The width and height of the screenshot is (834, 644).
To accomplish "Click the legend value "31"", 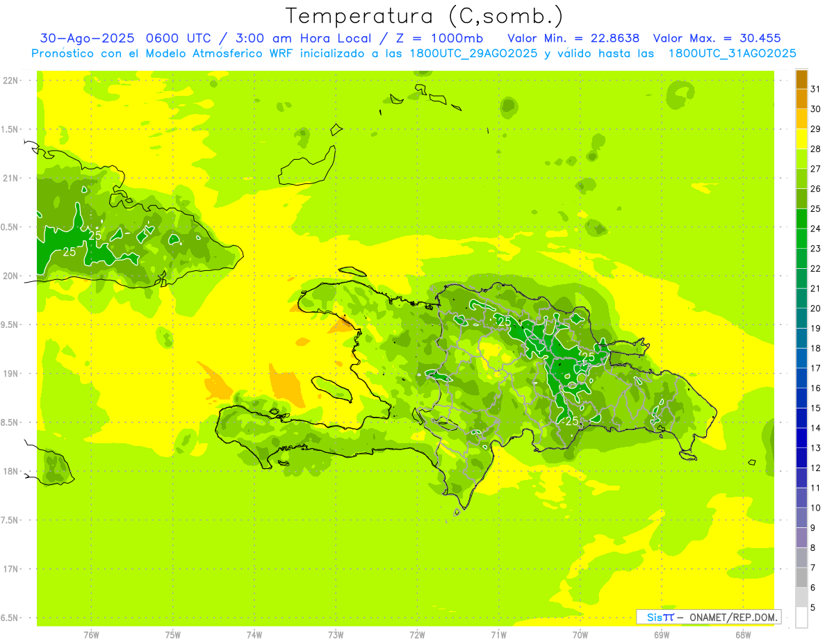I will (x=816, y=89).
